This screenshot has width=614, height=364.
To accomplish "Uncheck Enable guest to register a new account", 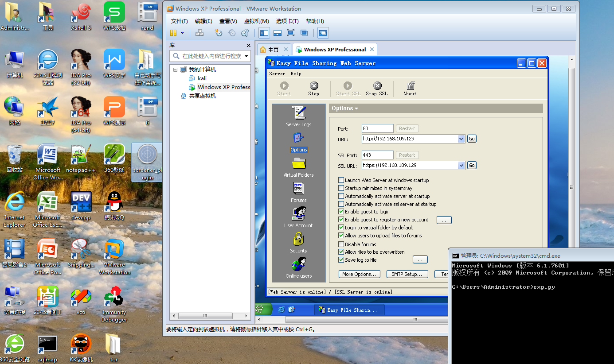I will tap(341, 220).
